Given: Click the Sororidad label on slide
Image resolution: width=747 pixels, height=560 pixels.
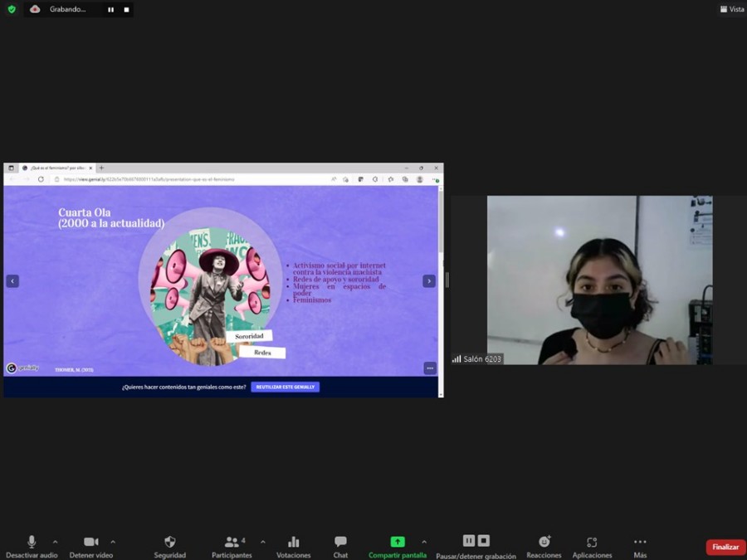Looking at the screenshot, I should (x=249, y=336).
